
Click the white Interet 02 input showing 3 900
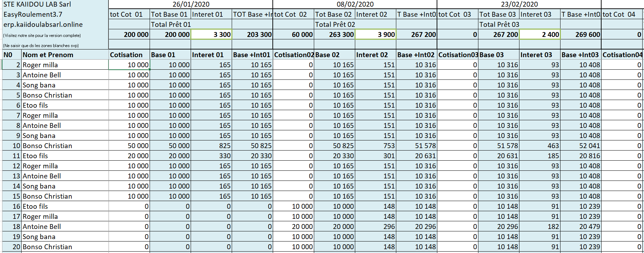pyautogui.click(x=376, y=34)
